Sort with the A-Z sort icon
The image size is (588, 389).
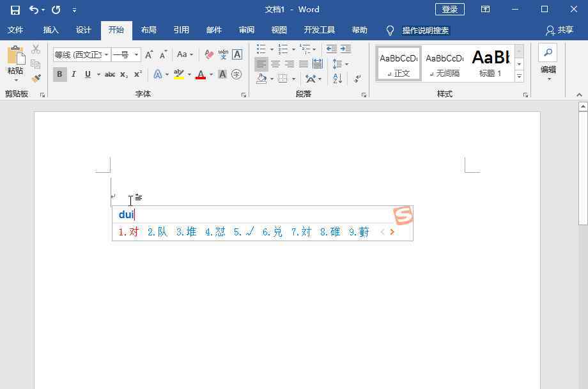tap(337, 79)
